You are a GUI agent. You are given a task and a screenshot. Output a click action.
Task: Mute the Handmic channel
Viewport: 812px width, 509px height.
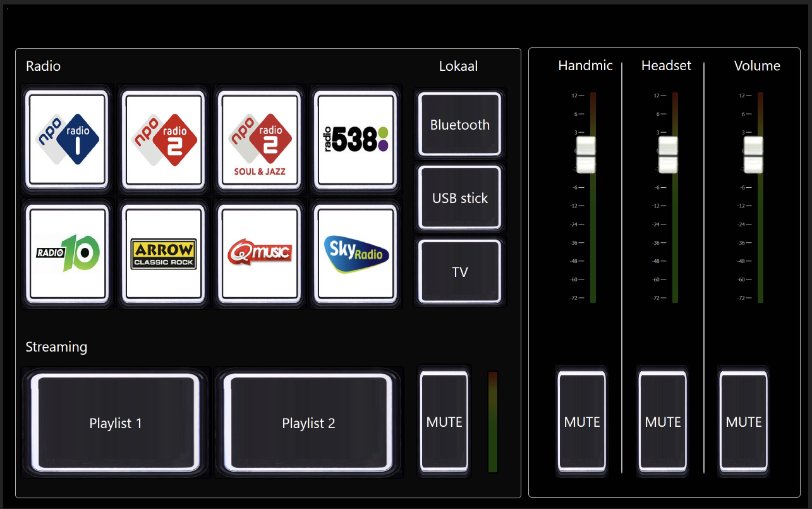click(x=582, y=422)
